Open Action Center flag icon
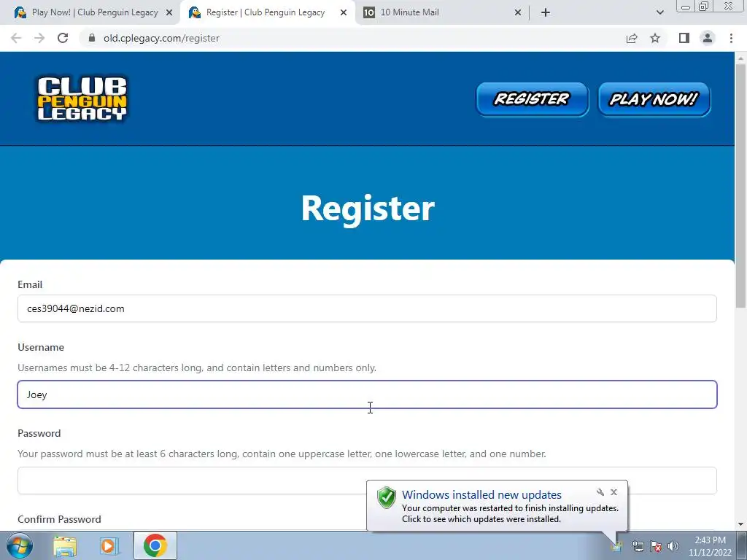 point(656,546)
